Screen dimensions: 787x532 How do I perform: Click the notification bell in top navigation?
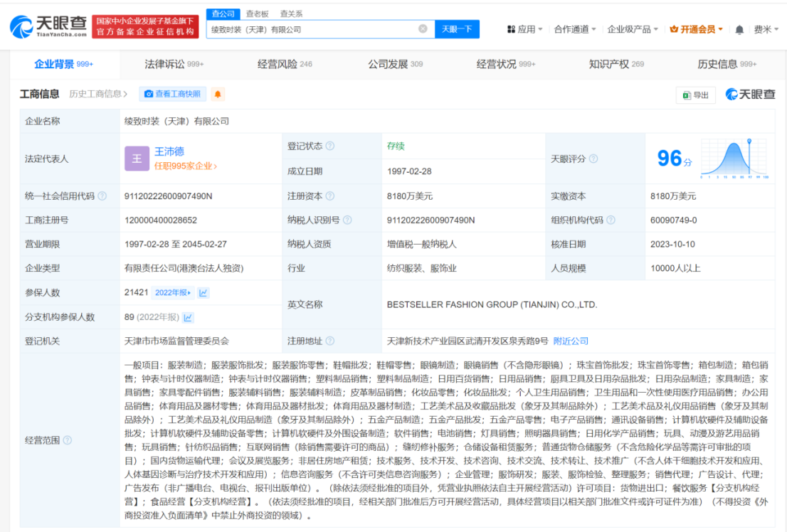[739, 29]
